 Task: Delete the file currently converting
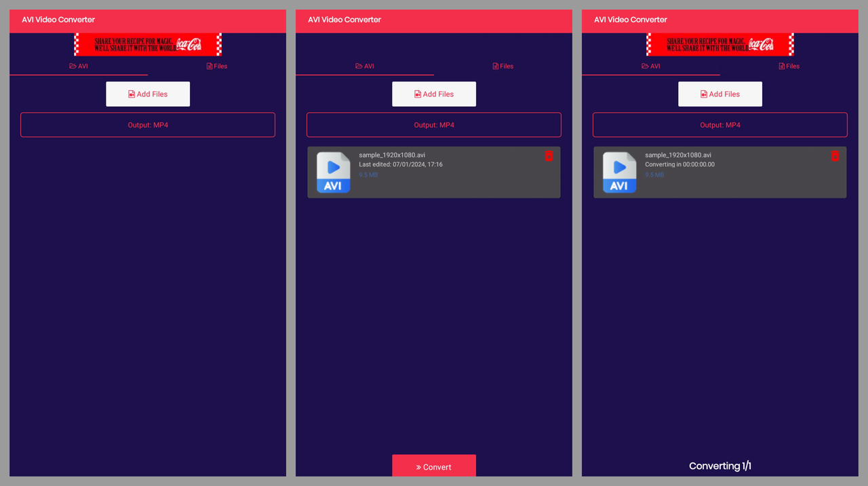(x=835, y=156)
